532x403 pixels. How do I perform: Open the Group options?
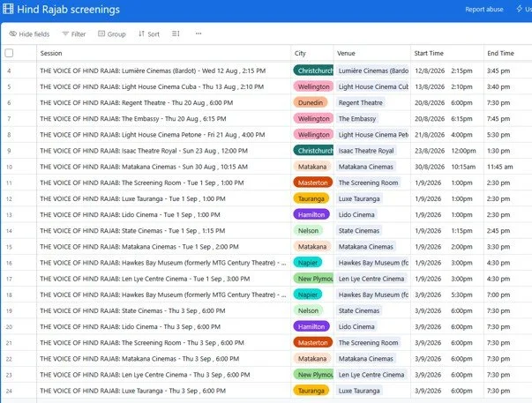[x=112, y=34]
